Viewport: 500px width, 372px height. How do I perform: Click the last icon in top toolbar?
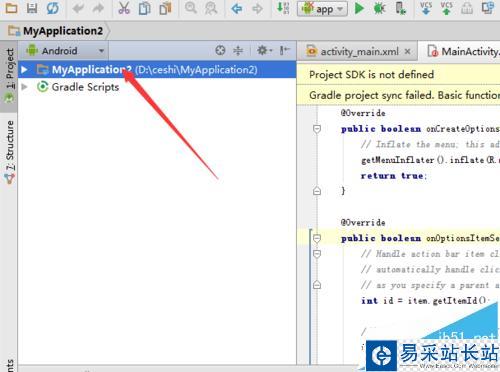(488, 8)
